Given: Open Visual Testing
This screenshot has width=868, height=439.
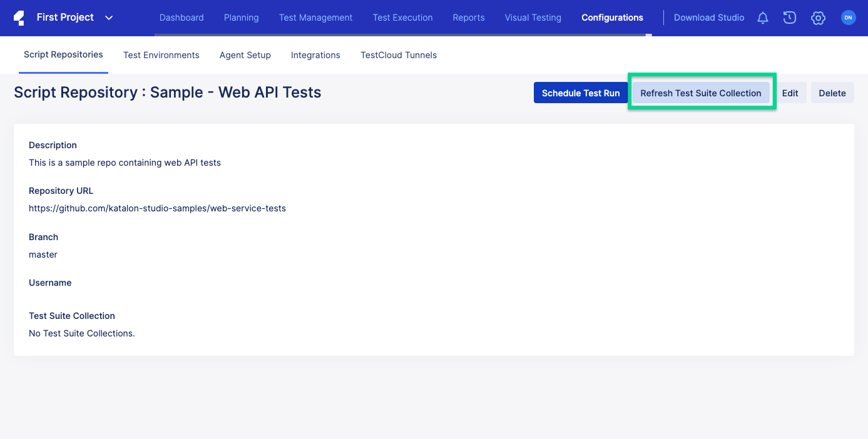Looking at the screenshot, I should click(x=533, y=18).
